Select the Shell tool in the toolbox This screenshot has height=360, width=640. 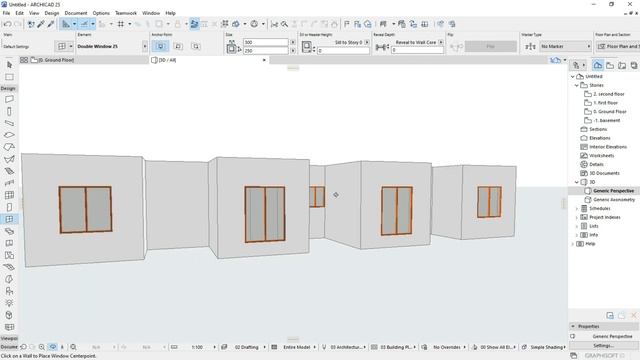(9, 159)
